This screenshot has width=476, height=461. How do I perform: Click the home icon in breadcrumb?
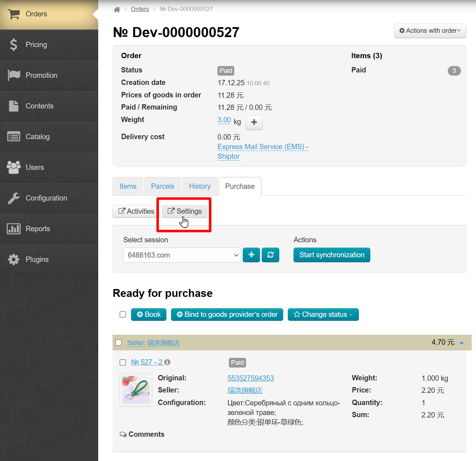(117, 9)
